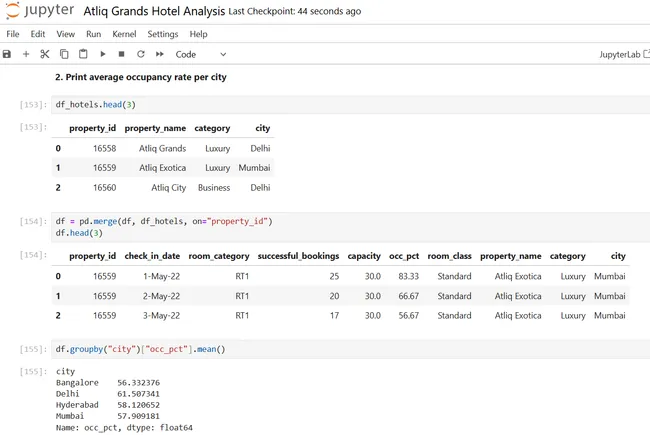Viewport: 650px width, 435px height.
Task: Click the Jupyter logo
Action: pyautogui.click(x=40, y=10)
